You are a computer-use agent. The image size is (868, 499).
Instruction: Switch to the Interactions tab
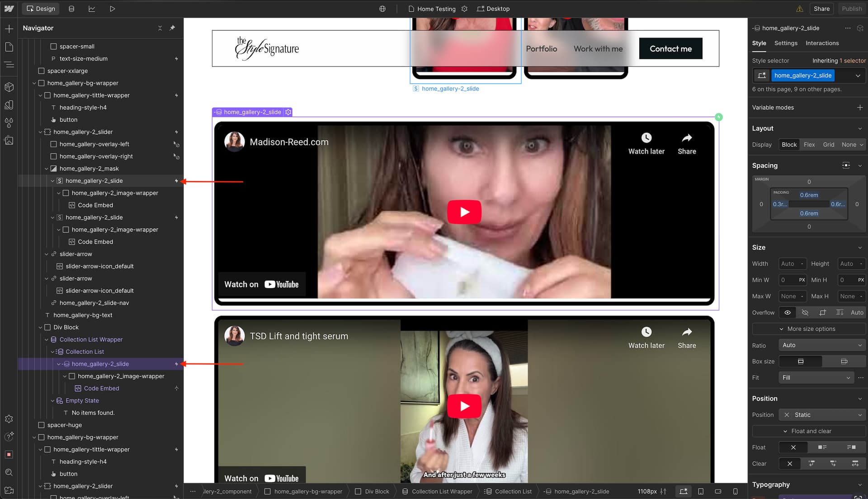click(x=822, y=43)
